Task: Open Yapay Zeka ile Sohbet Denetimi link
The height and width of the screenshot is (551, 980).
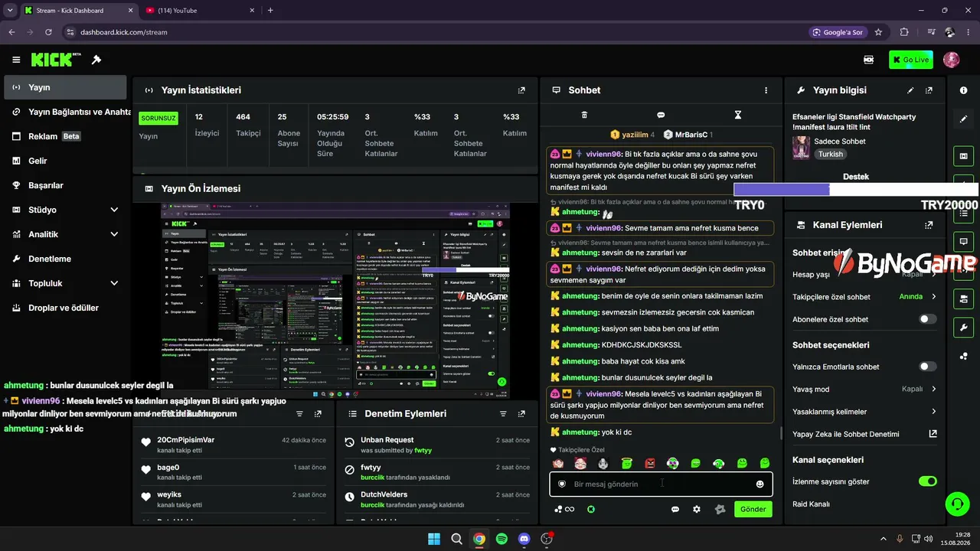Action: coord(864,434)
